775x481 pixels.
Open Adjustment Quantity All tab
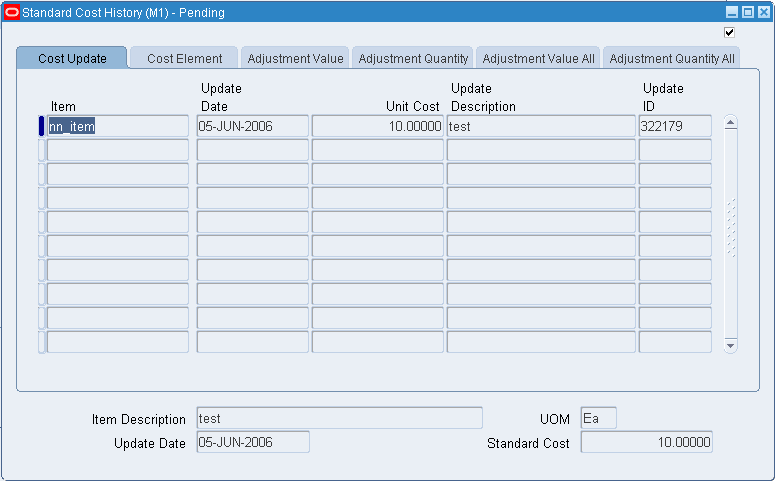coord(672,58)
